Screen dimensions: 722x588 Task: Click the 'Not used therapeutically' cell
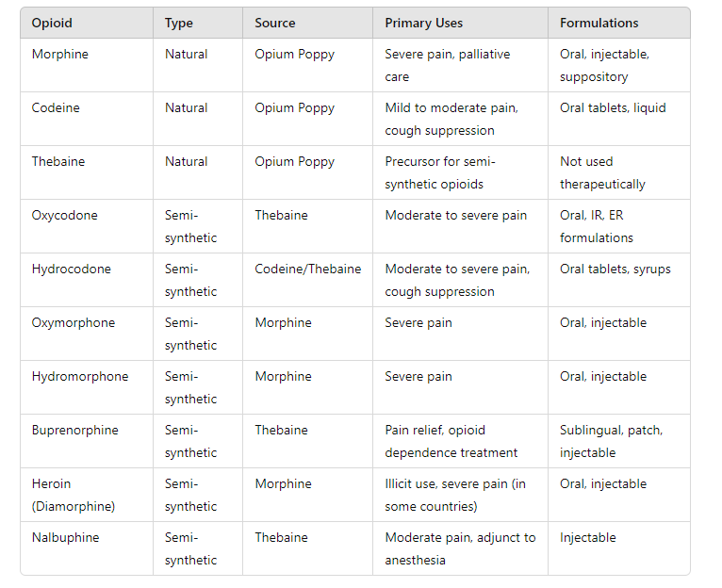(602, 172)
